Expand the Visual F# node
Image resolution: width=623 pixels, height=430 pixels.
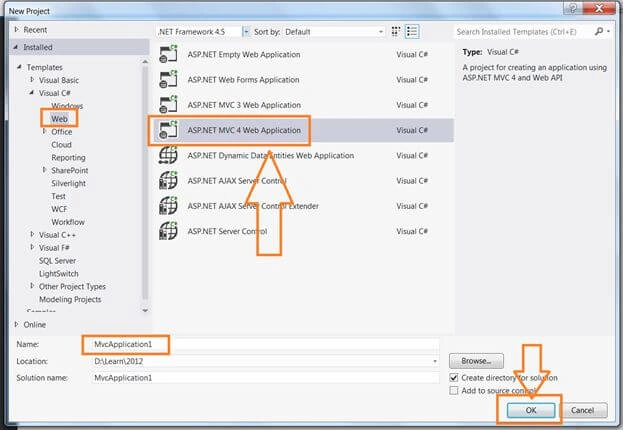32,247
